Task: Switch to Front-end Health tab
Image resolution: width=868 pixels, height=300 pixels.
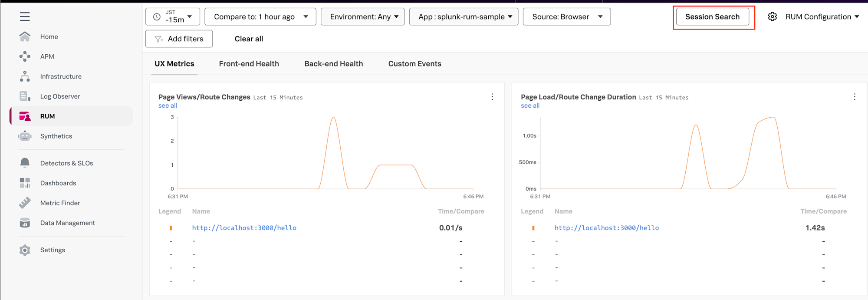Action: [x=249, y=63]
